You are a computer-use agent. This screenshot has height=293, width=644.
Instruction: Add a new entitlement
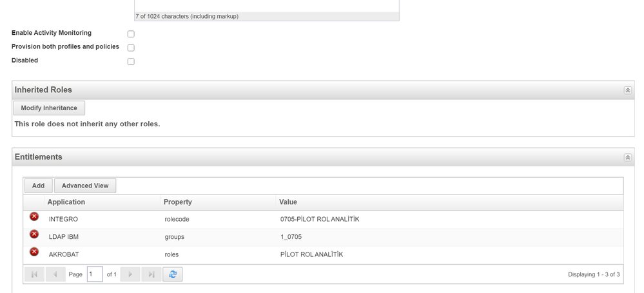[39, 185]
